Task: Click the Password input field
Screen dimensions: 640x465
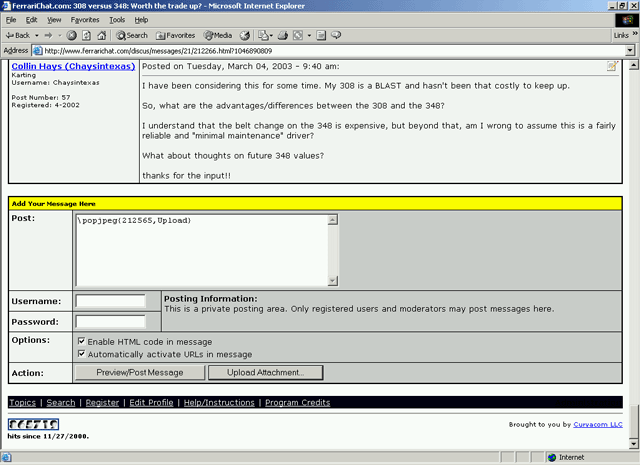Action: click(110, 322)
